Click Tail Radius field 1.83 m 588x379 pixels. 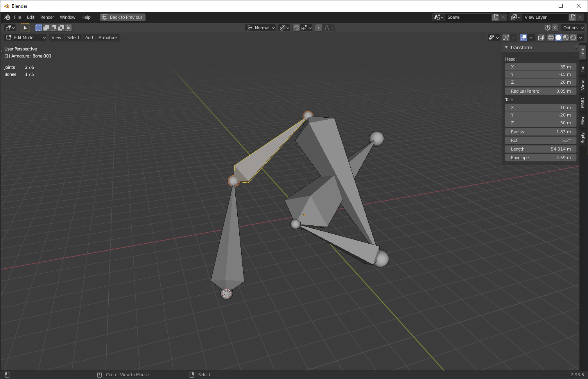click(541, 132)
